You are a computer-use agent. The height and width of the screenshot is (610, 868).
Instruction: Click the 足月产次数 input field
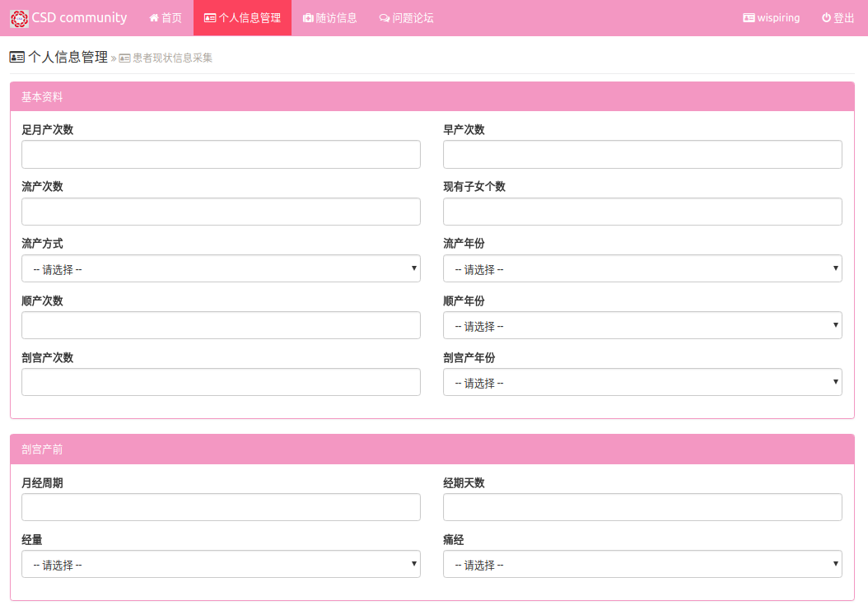[221, 155]
